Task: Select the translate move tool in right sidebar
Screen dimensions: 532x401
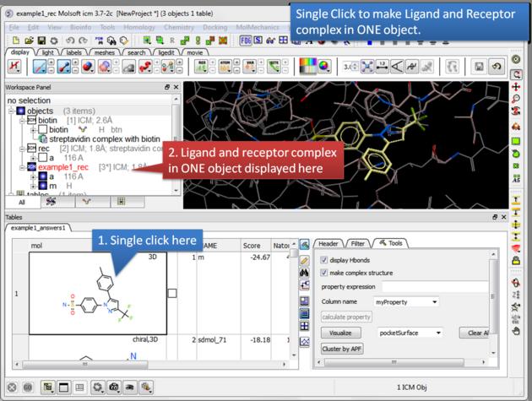Action: click(517, 87)
